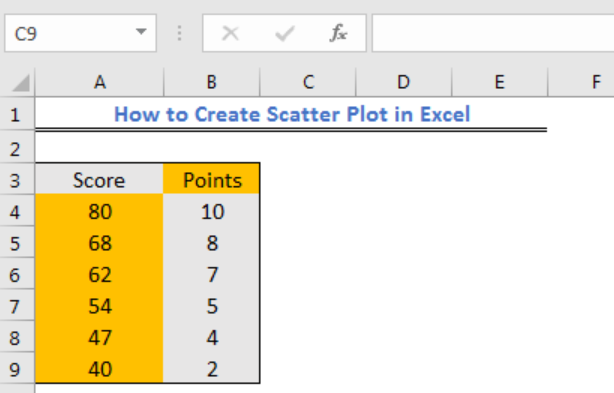Image resolution: width=614 pixels, height=393 pixels.
Task: Click the Cancel (X) formula bar icon
Action: pos(230,33)
